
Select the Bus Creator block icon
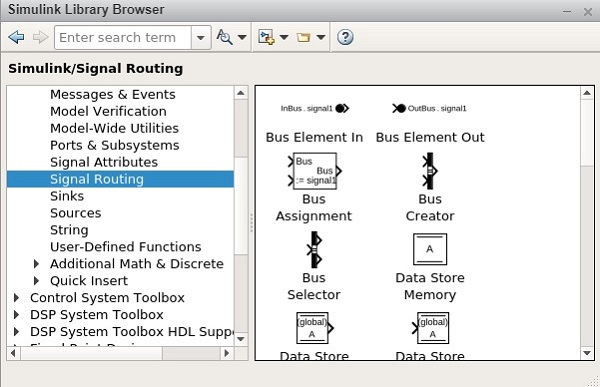430,171
